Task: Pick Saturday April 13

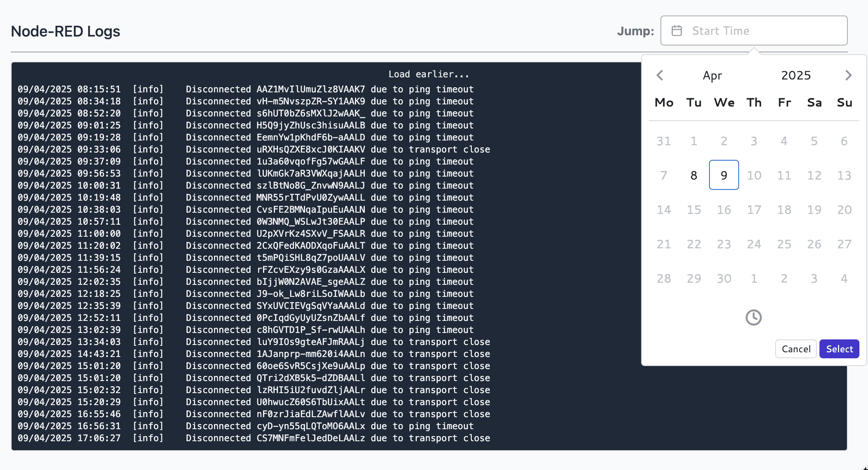Action: pyautogui.click(x=844, y=175)
